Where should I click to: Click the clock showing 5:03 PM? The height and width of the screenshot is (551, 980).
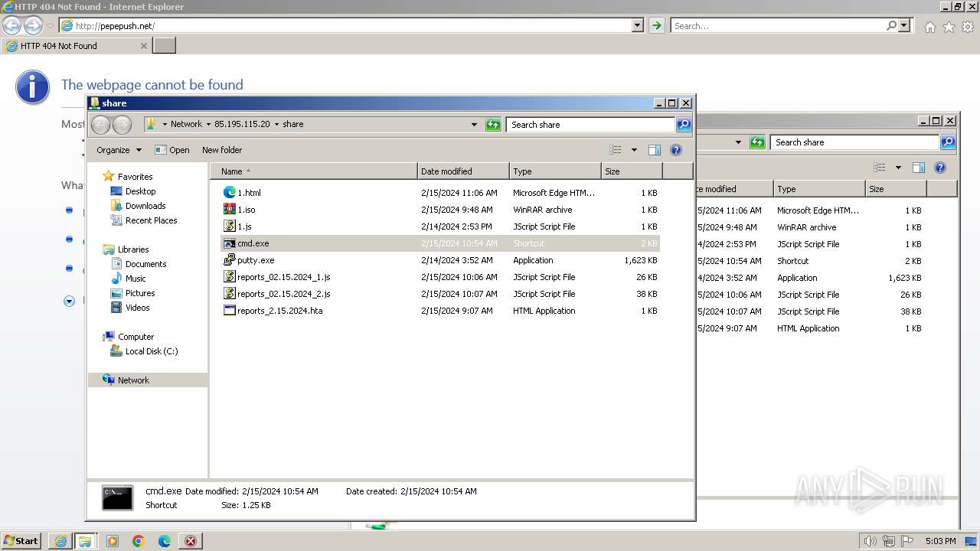(940, 541)
